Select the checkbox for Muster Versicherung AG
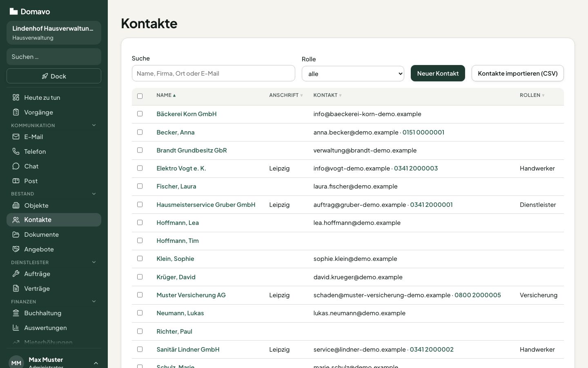Viewport: 588px width, 368px height. pyautogui.click(x=140, y=295)
